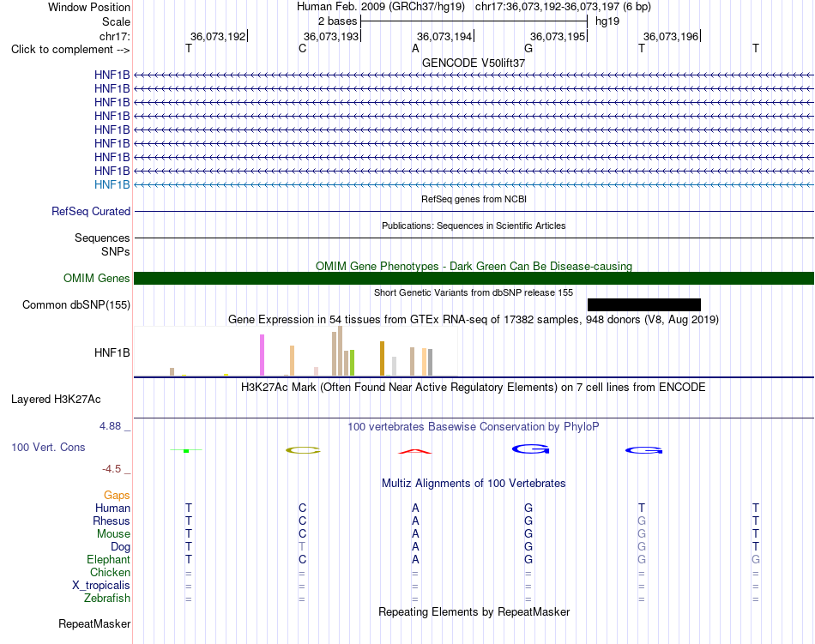Click base G in the complement row
The image size is (815, 644).
click(528, 48)
